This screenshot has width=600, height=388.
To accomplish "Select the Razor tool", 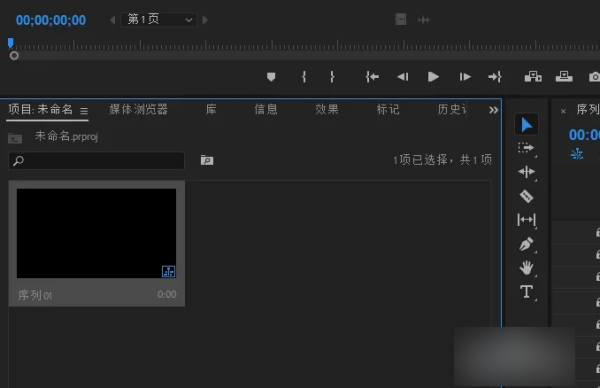I will click(x=527, y=196).
